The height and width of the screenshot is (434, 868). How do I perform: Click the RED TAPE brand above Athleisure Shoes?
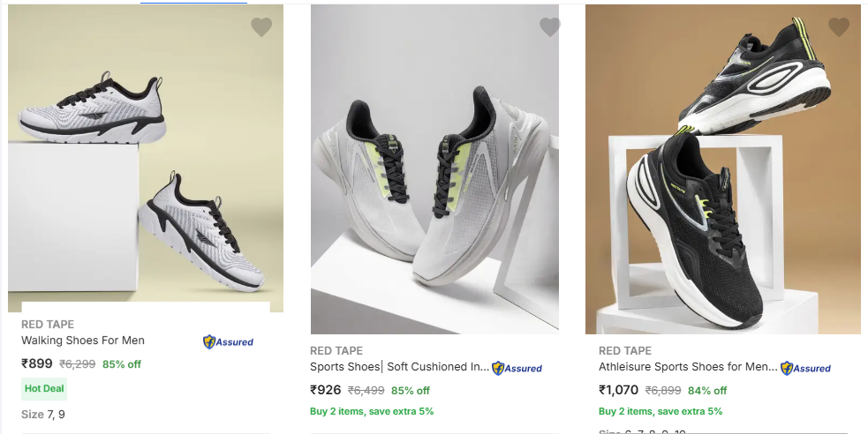point(625,351)
